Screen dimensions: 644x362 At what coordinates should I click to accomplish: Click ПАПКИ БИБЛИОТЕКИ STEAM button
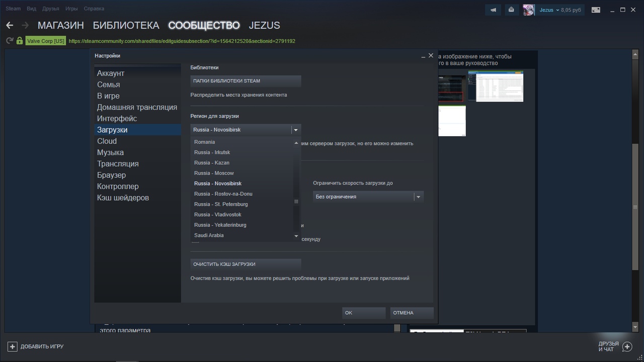246,81
